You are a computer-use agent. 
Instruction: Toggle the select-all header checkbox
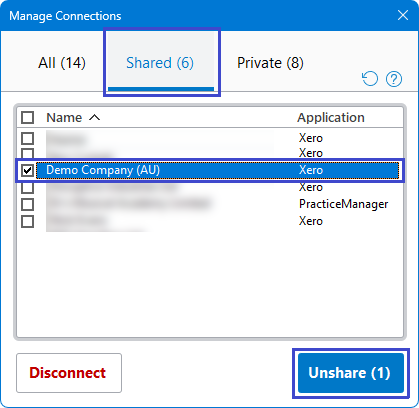[x=27, y=117]
